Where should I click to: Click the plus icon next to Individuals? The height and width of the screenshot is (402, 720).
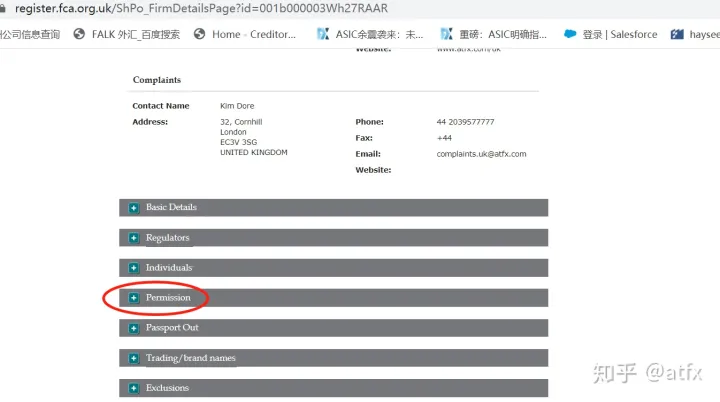tap(133, 268)
